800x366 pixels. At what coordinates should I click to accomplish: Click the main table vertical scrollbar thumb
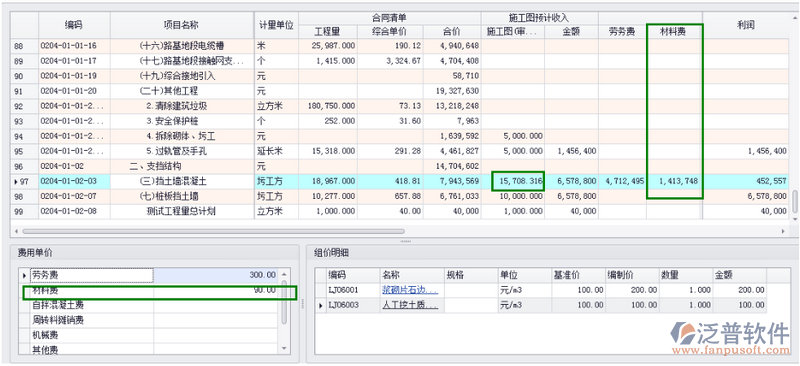click(794, 201)
